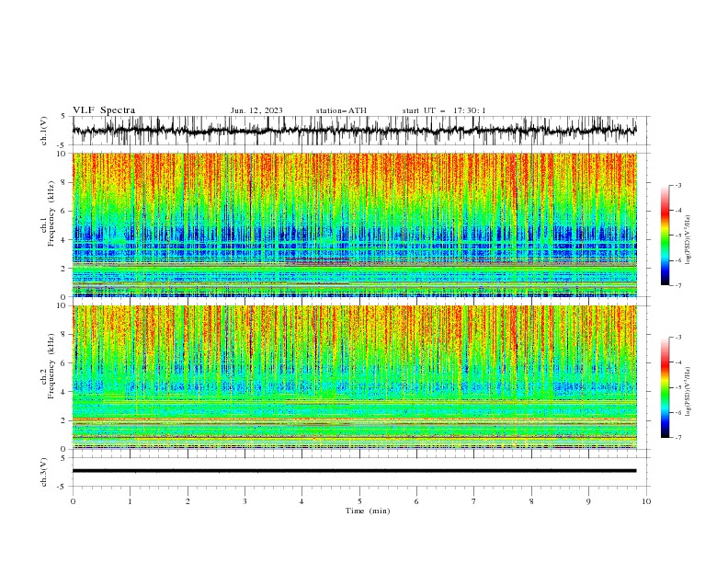Click the ch.1 spectrogram panel
This screenshot has height=563, width=728.
coord(355,224)
